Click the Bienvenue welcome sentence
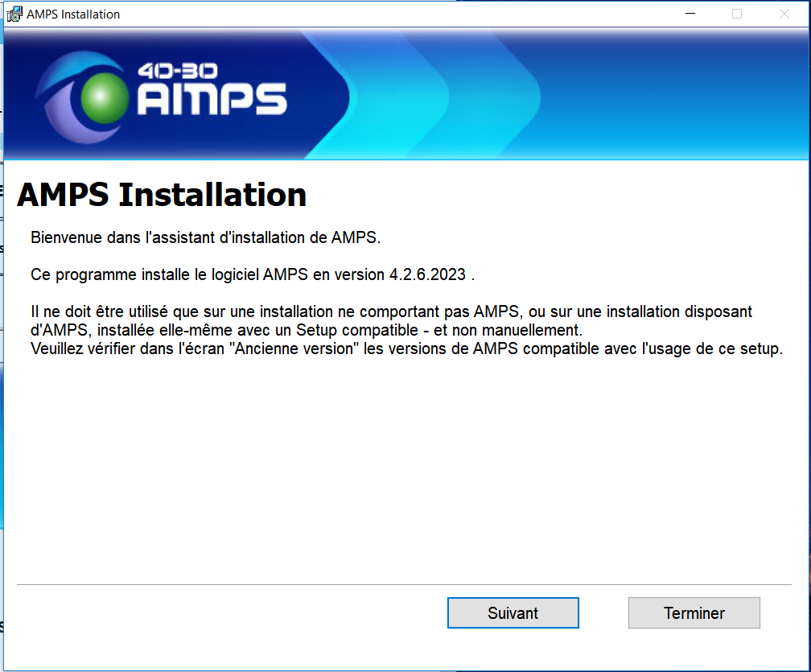The width and height of the screenshot is (811, 672). click(x=204, y=237)
